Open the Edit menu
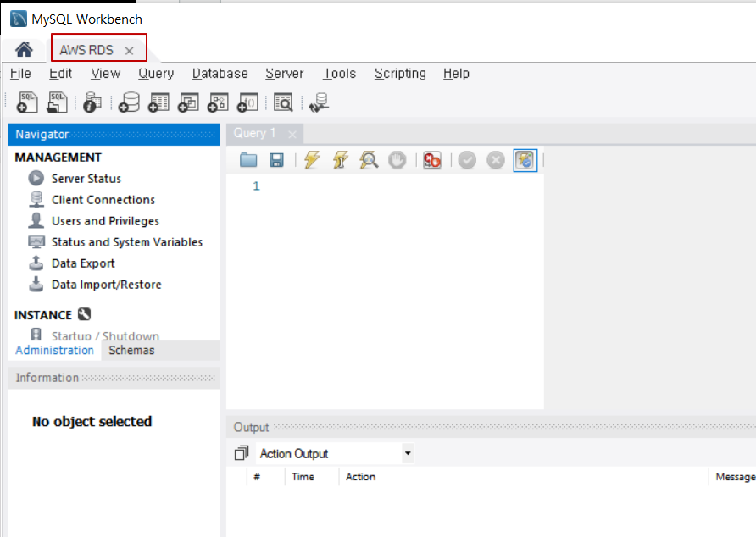756x537 pixels. pos(60,74)
